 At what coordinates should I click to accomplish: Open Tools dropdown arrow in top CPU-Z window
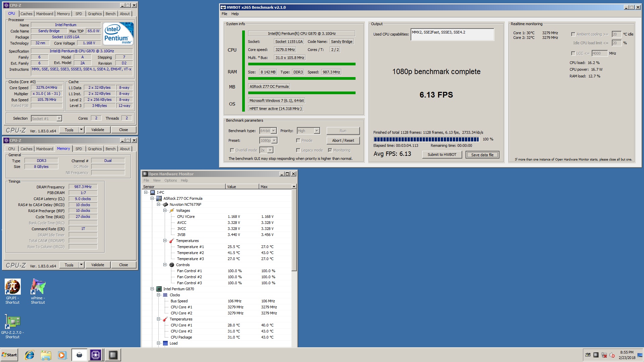[81, 130]
